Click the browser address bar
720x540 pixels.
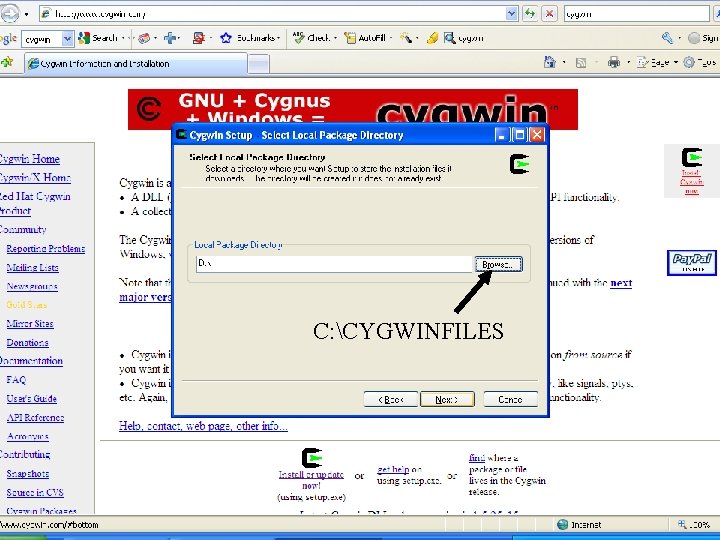[x=273, y=14]
